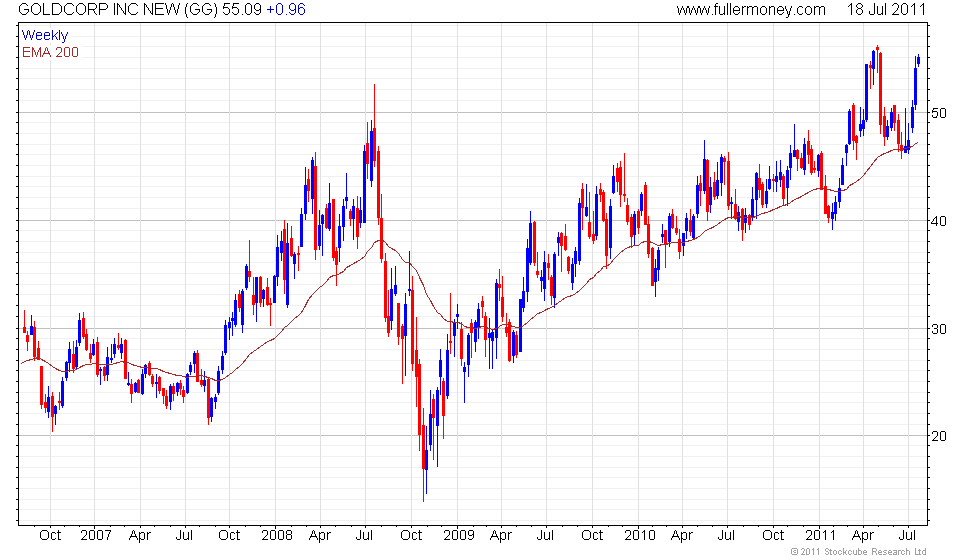
Task: Click the 2008 year label on time axis
Action: (x=277, y=536)
